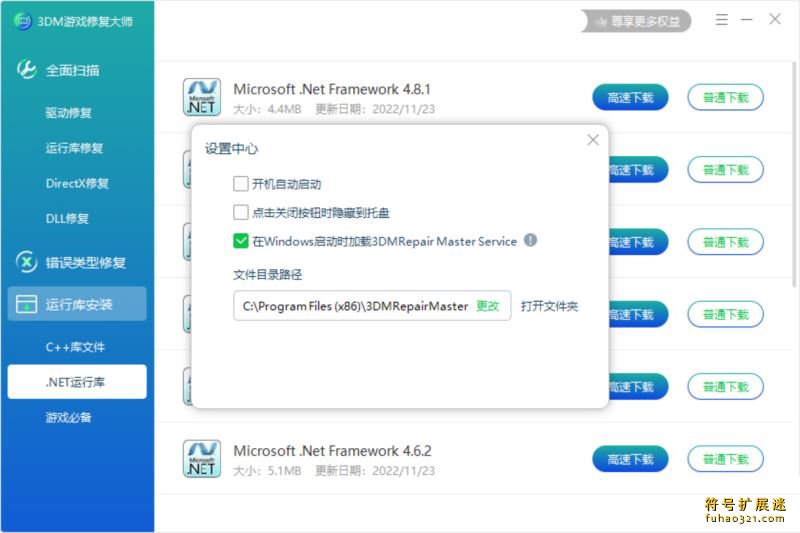
Task: Select 游戏必备 in sidebar
Action: coord(68,417)
